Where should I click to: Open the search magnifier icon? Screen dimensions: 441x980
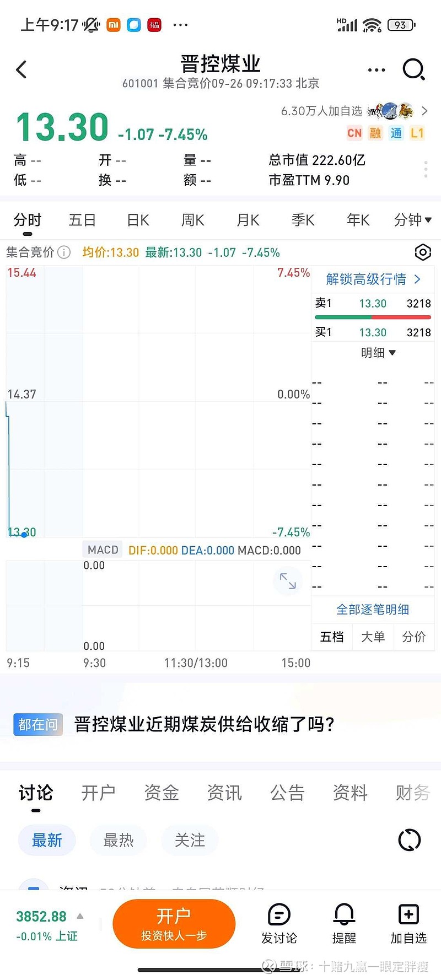pyautogui.click(x=413, y=69)
